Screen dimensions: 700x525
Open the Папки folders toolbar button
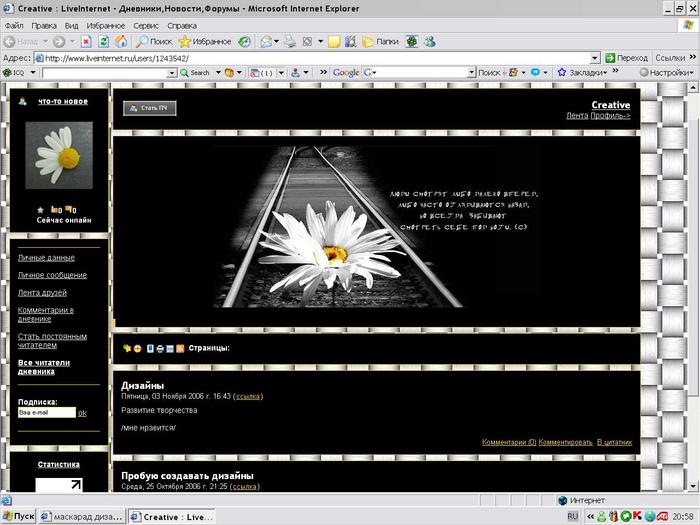tap(381, 42)
